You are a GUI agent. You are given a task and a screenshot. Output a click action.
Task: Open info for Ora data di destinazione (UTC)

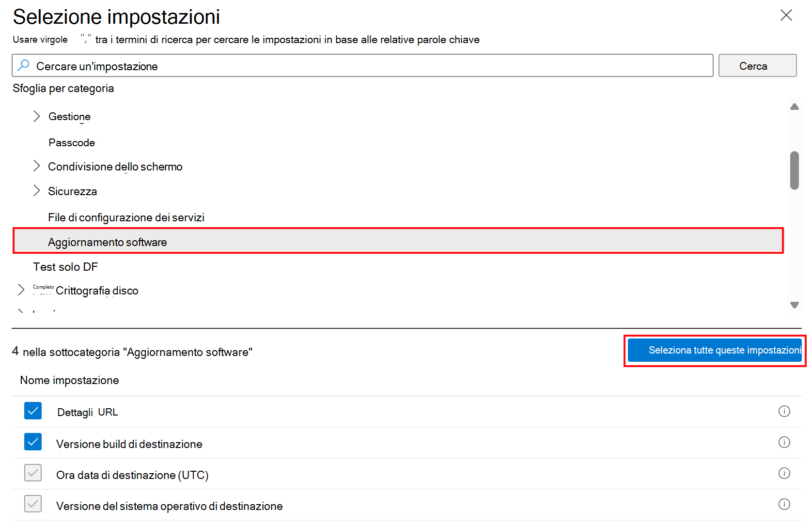[x=784, y=473]
